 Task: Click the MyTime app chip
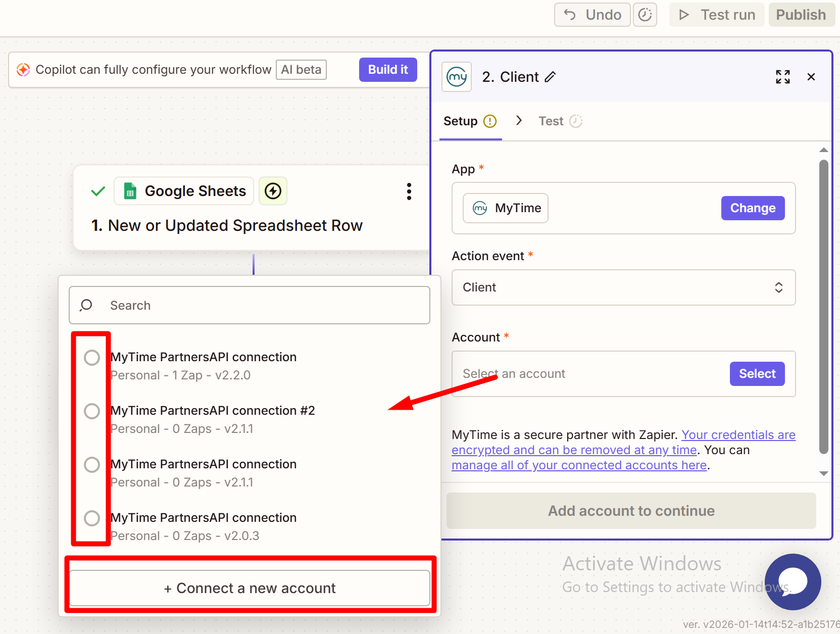[x=506, y=208]
